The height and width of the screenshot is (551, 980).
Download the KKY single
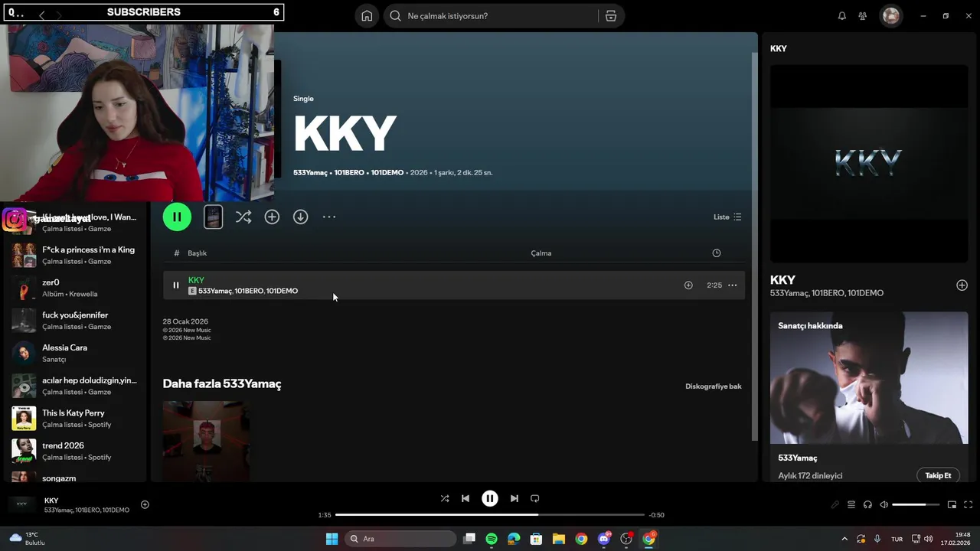[301, 217]
